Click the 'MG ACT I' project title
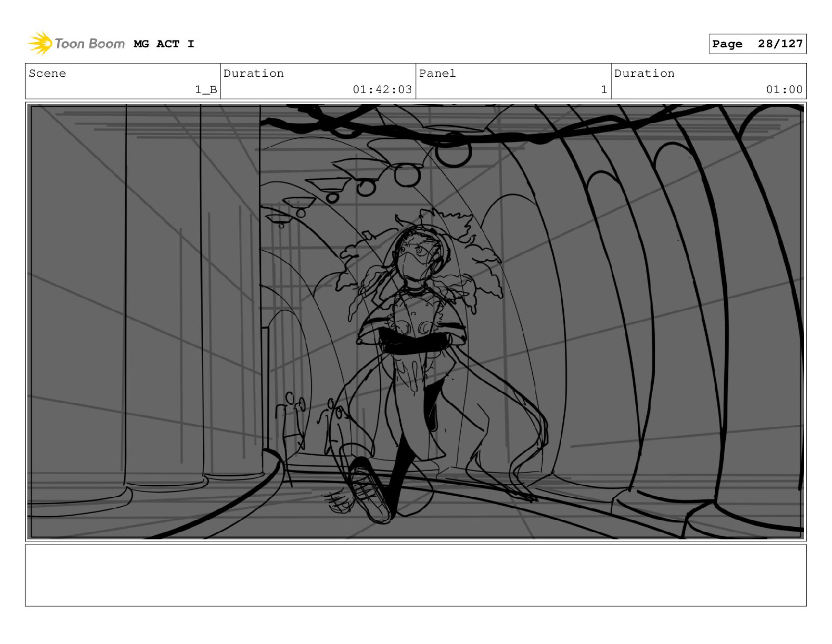This screenshot has width=832, height=644. (x=164, y=44)
